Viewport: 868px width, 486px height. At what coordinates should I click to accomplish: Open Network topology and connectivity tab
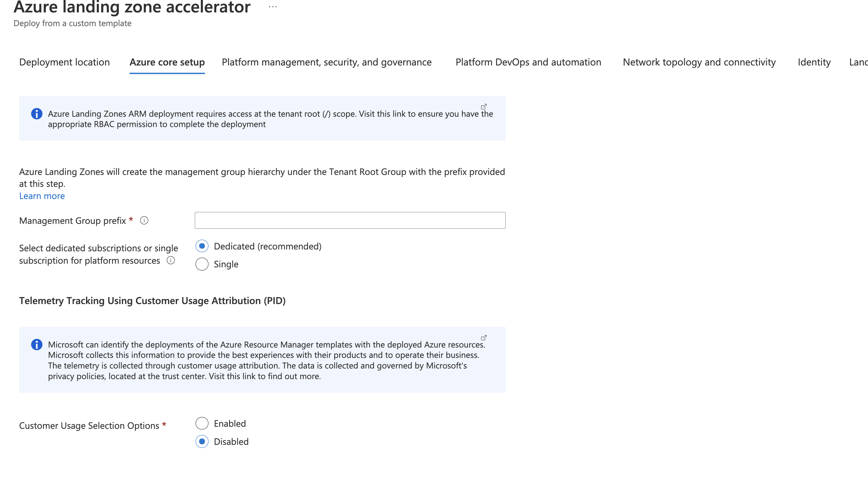pos(699,62)
